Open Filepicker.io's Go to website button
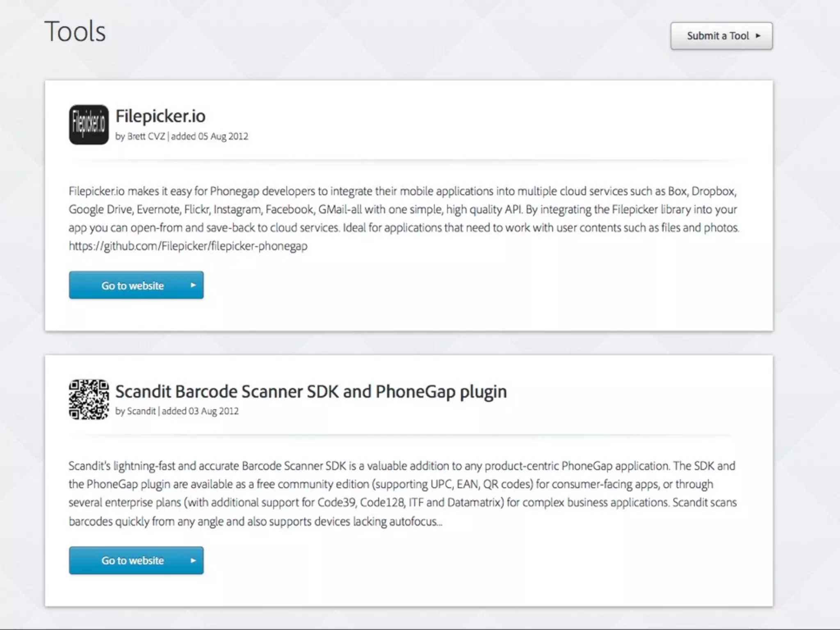The height and width of the screenshot is (630, 840). [132, 285]
